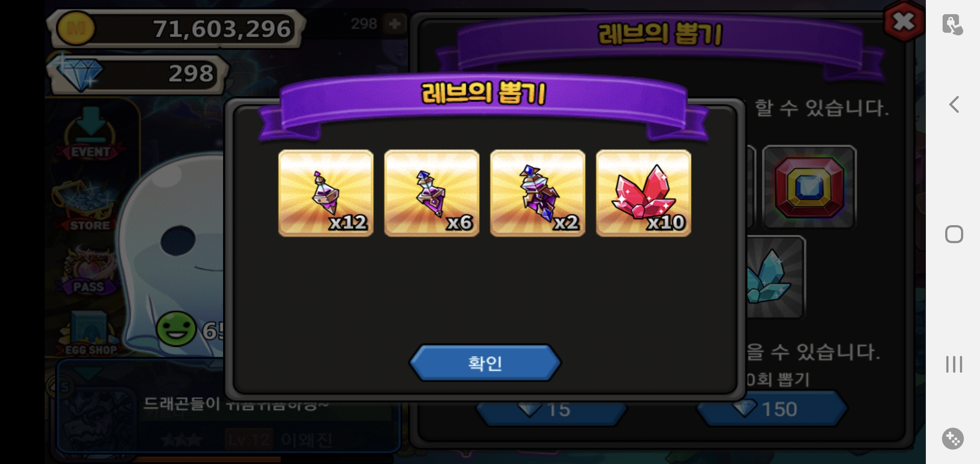The height and width of the screenshot is (464, 980).
Task: Open the EVENT menu icon
Action: [x=90, y=134]
